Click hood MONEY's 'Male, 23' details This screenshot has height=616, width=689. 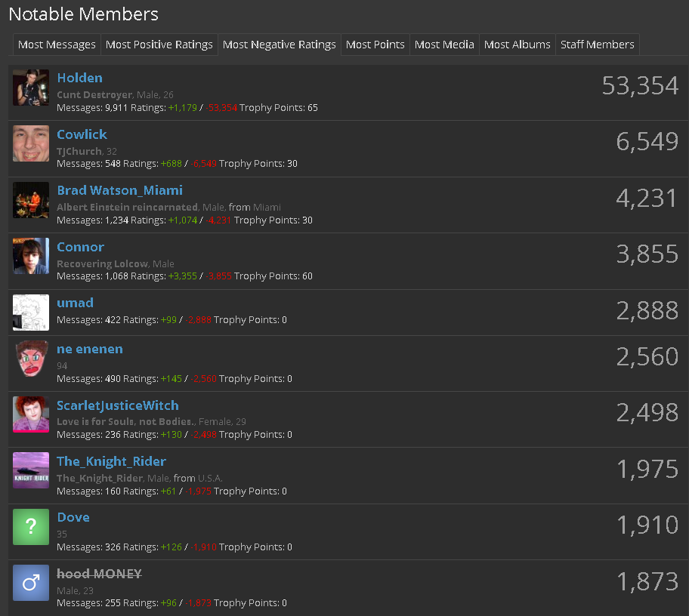(x=75, y=590)
